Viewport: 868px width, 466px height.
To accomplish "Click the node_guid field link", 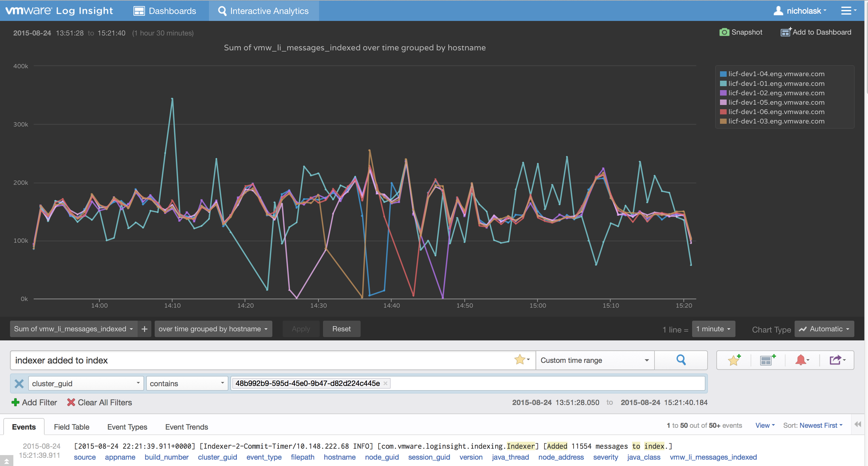I will [x=382, y=457].
